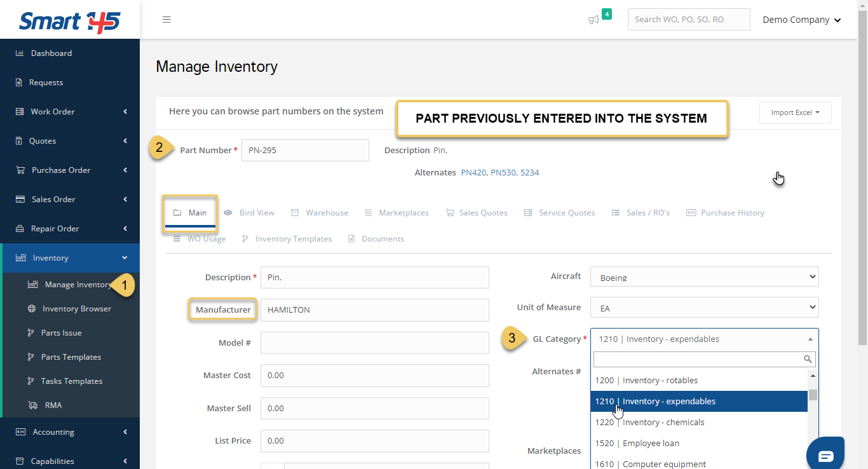Click the Purchase History tab icon
Viewport: 868px width, 469px height.
(x=691, y=213)
